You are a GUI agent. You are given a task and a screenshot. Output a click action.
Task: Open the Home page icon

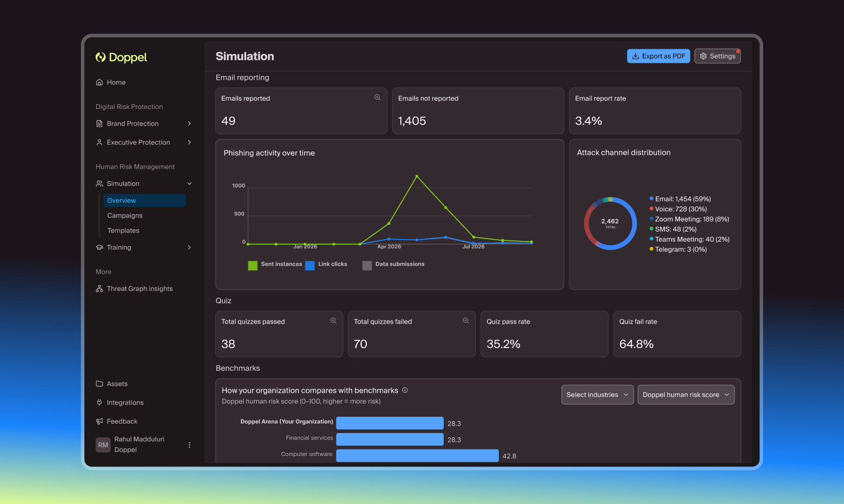click(100, 82)
